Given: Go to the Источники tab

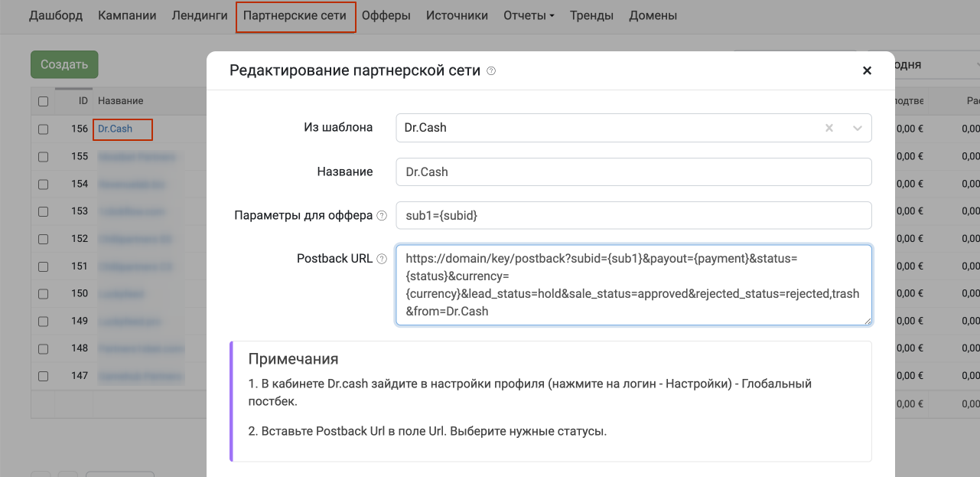Looking at the screenshot, I should (457, 15).
